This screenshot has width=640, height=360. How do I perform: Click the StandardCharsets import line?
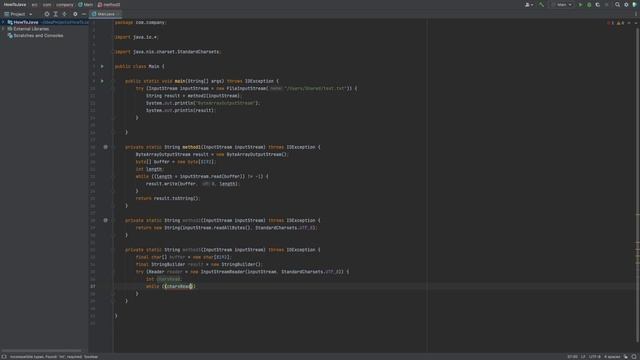[168, 52]
